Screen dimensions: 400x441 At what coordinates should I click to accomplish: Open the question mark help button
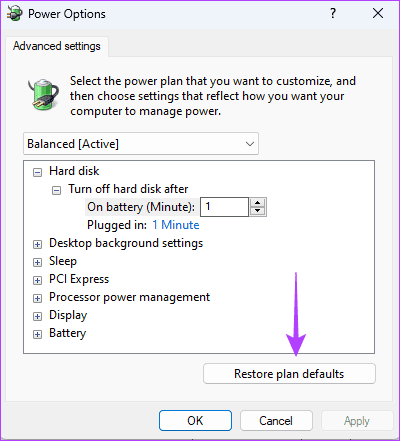click(x=333, y=14)
